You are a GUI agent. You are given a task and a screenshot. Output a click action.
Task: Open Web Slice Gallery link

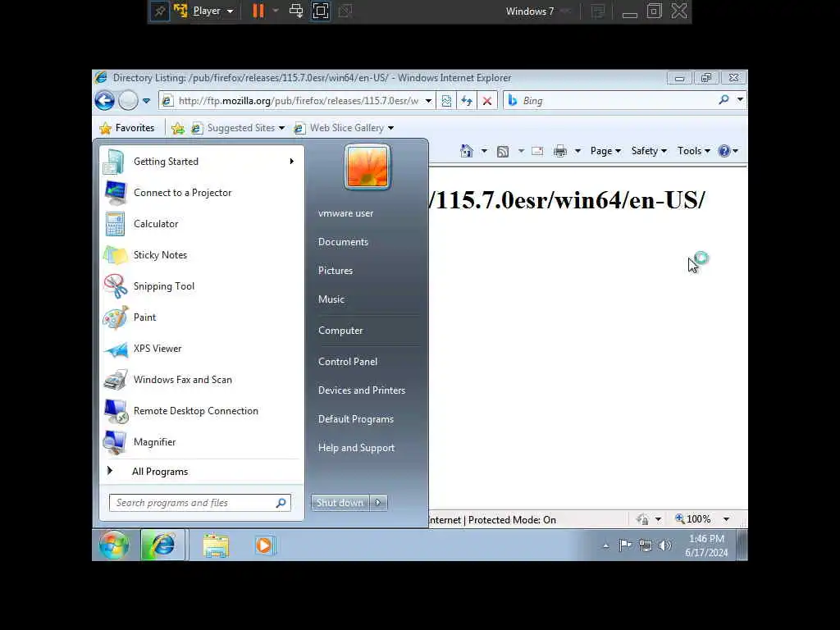point(344,128)
